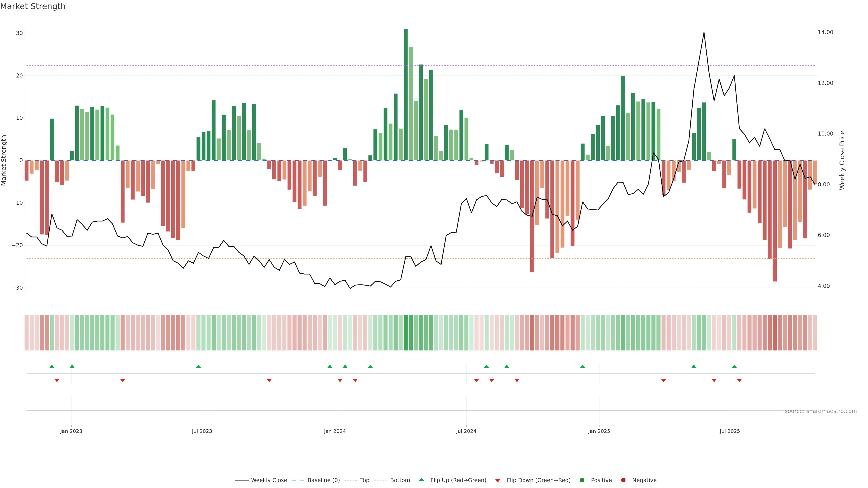Screen dimensions: 868x488
Task: Click the source: sharemaestro.com text
Action: point(821,411)
